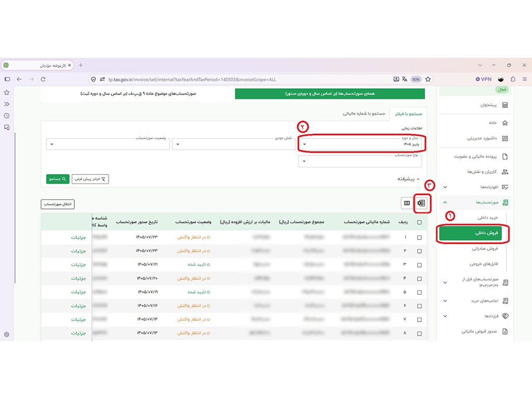Open synced tabs icon in browser sidebar
The width and height of the screenshot is (532, 399).
click(7, 128)
